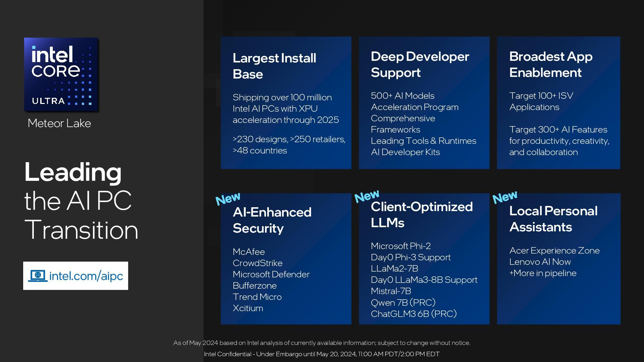Click '>48 countries' text
Image resolution: width=644 pixels, height=362 pixels.
pos(260,151)
